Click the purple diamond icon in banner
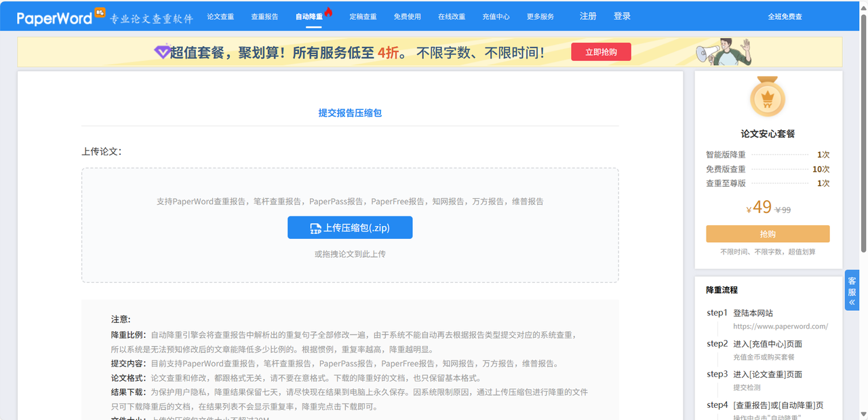 coord(161,52)
